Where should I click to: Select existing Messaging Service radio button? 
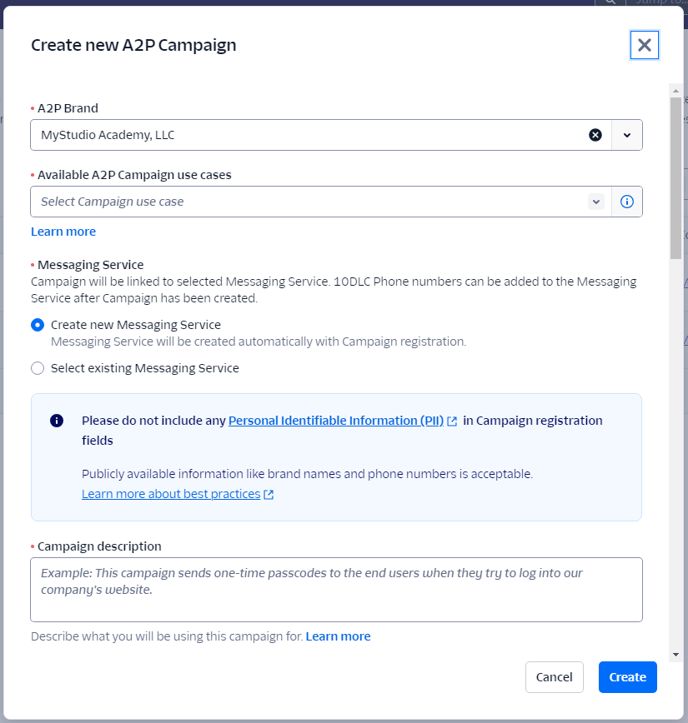(37, 368)
